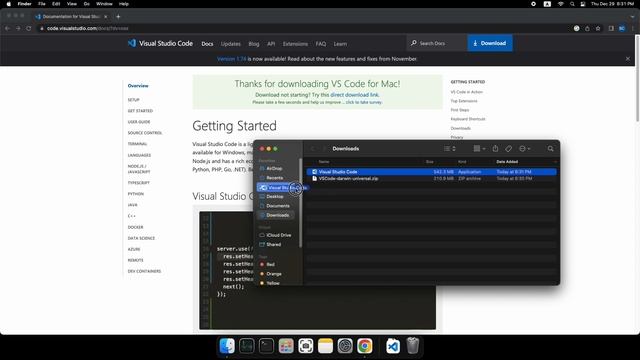This screenshot has width=640, height=360.
Task: Open Blog in VS Code site navigation
Action: click(254, 44)
